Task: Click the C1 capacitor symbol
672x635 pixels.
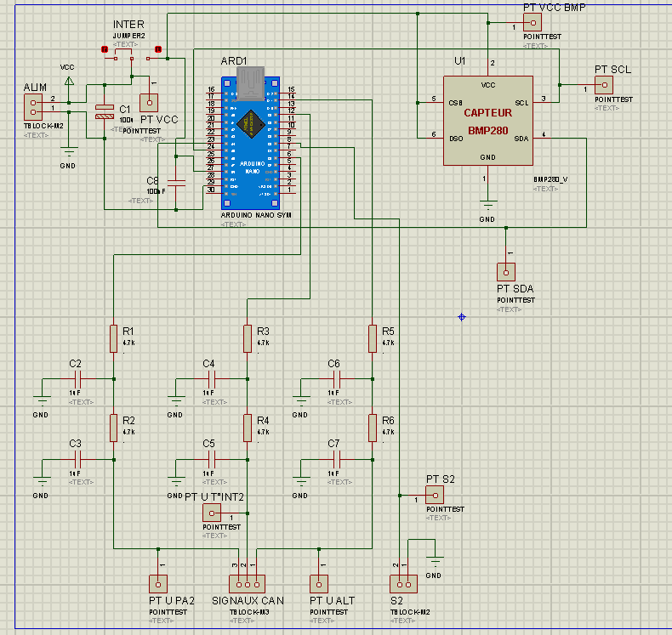Action: click(104, 111)
